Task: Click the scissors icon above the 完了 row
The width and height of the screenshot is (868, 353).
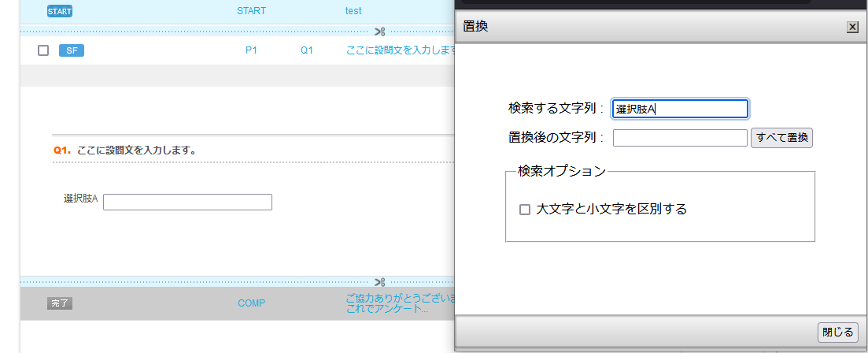Action: (x=380, y=282)
